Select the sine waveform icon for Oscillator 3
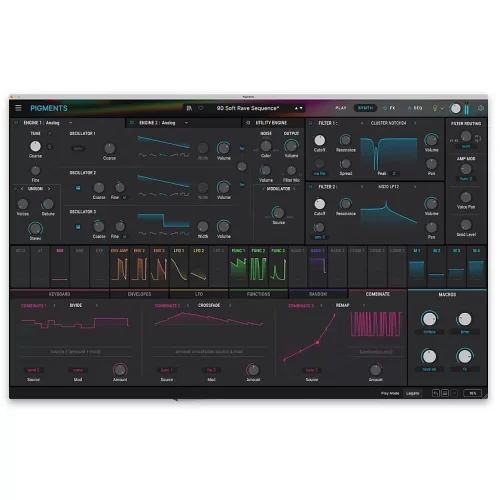Viewport: 500px width, 500px height. click(x=142, y=233)
